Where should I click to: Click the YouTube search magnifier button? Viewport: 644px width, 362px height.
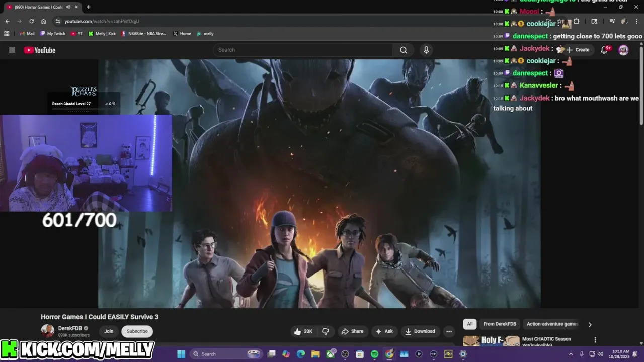coord(404,50)
